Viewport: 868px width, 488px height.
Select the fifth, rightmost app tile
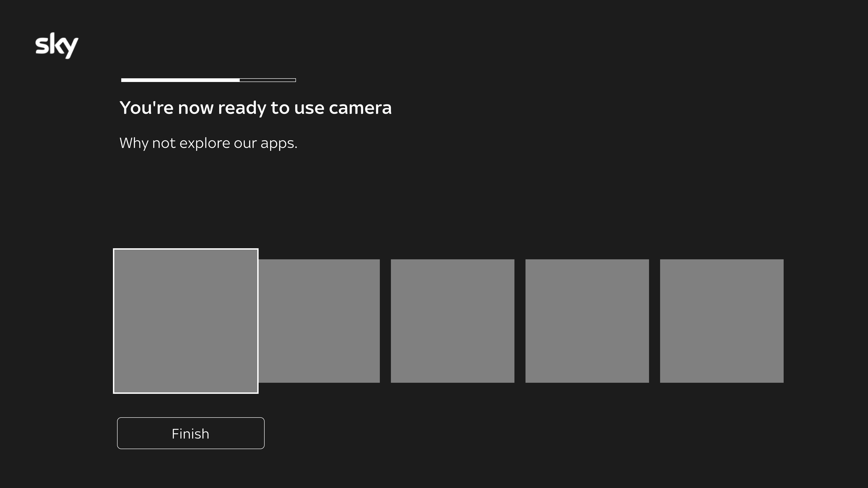pos(721,321)
